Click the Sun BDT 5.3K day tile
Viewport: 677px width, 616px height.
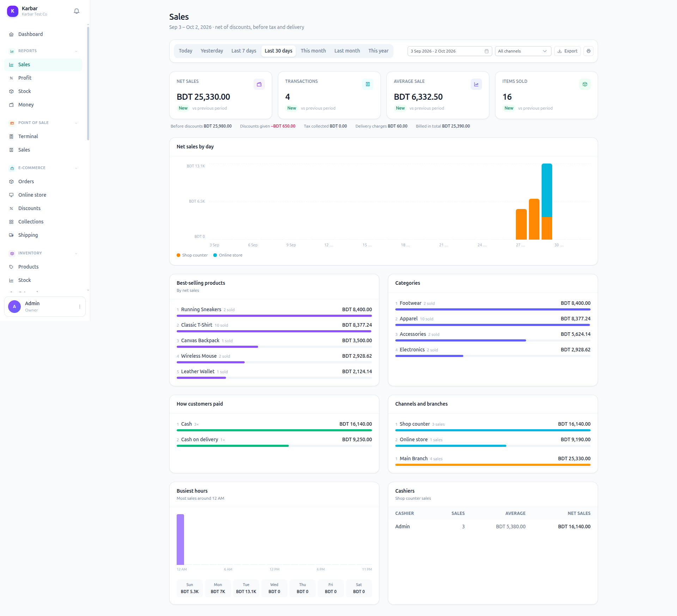pyautogui.click(x=190, y=588)
